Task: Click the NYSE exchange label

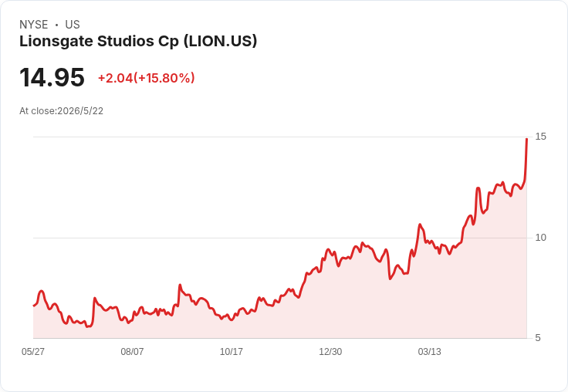Action: (34, 25)
